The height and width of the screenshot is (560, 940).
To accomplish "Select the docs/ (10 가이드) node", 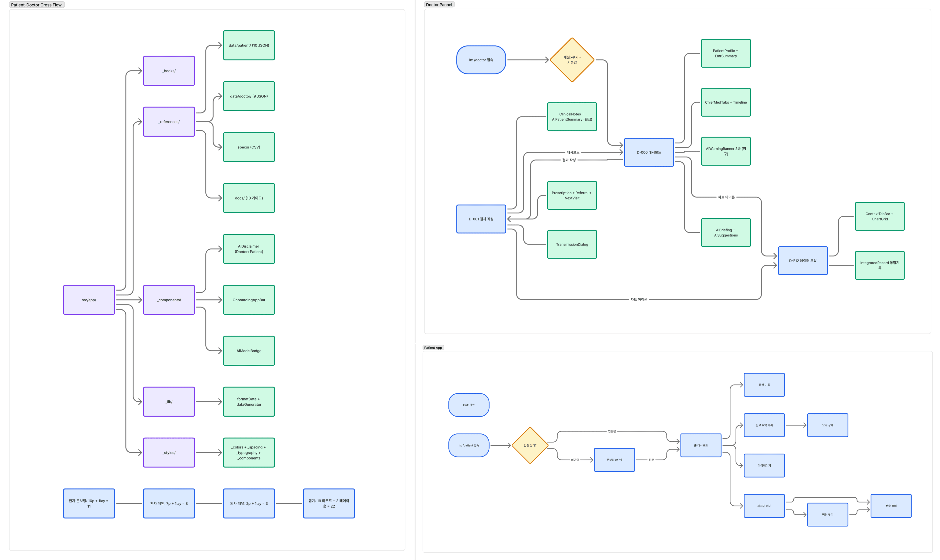I will click(249, 198).
